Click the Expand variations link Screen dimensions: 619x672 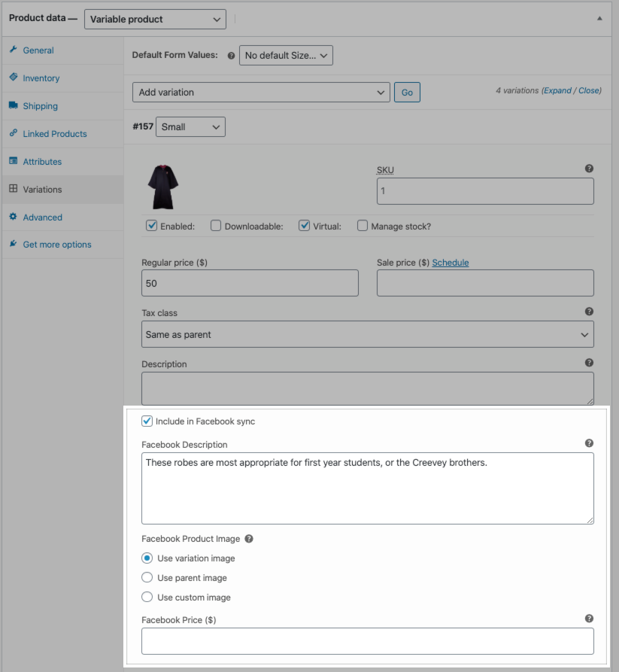click(558, 90)
